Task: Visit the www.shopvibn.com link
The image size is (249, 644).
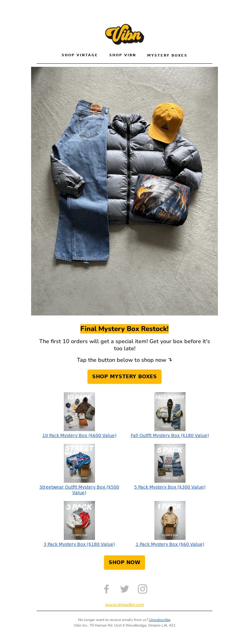Action: pyautogui.click(x=125, y=605)
